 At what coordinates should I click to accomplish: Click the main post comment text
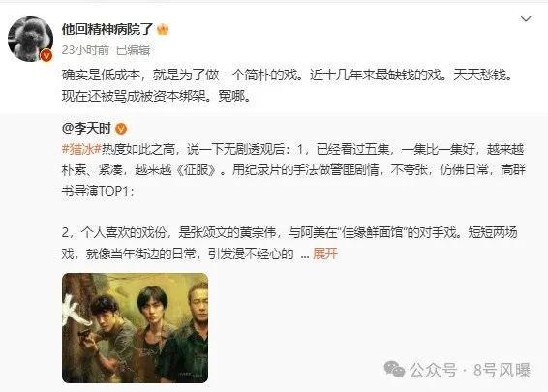(287, 85)
